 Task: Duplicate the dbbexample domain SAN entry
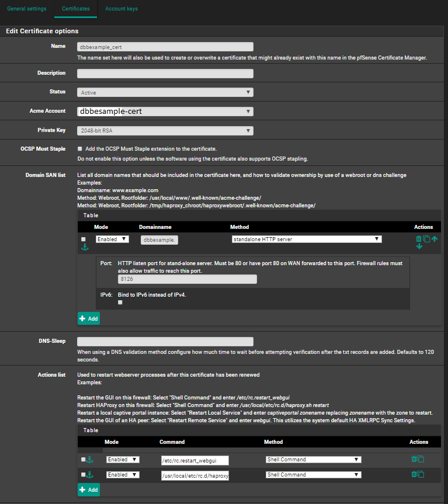click(x=426, y=239)
